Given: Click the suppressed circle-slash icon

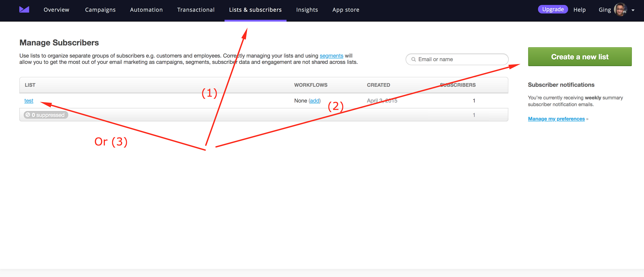Looking at the screenshot, I should click(x=28, y=115).
